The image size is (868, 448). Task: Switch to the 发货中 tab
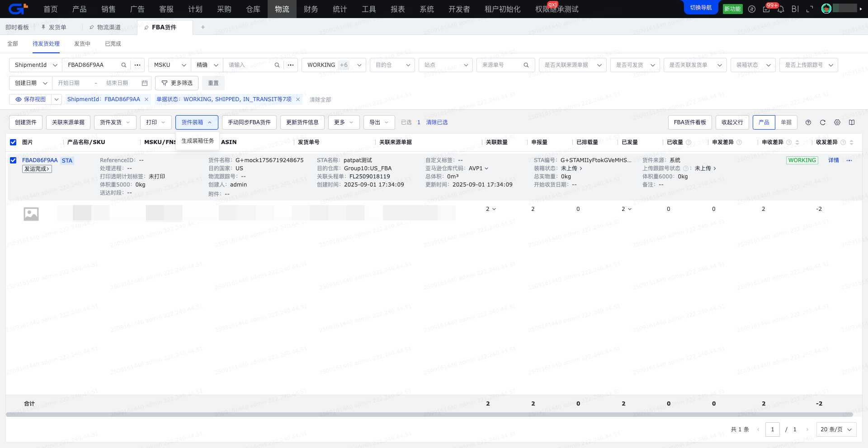click(82, 44)
